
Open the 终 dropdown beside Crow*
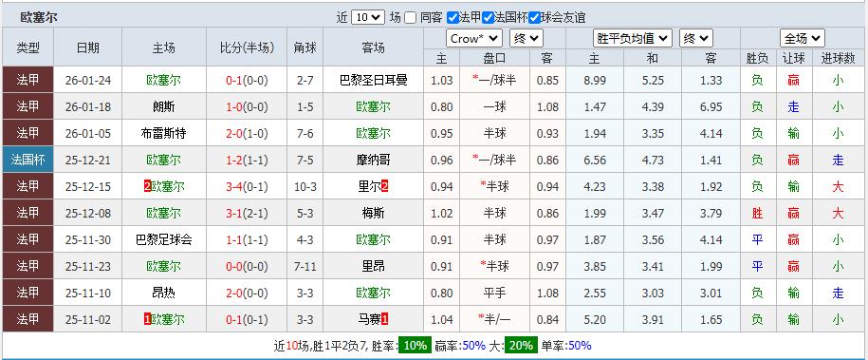pos(526,38)
